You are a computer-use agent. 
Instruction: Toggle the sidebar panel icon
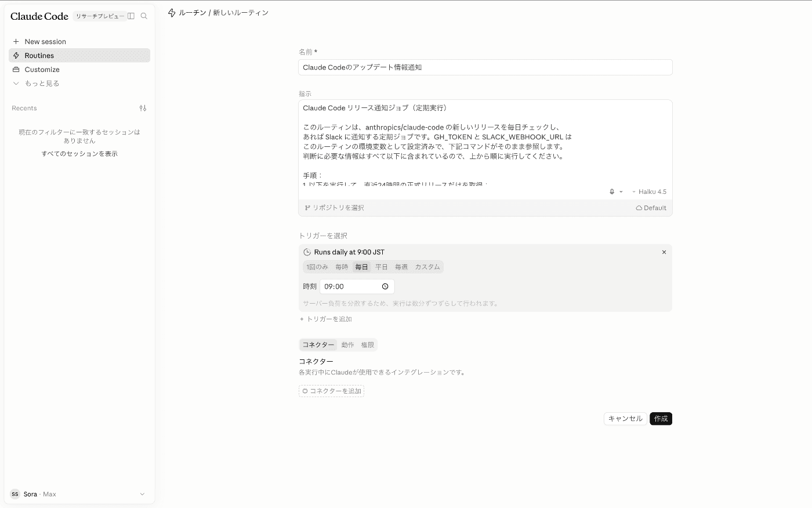pos(131,16)
